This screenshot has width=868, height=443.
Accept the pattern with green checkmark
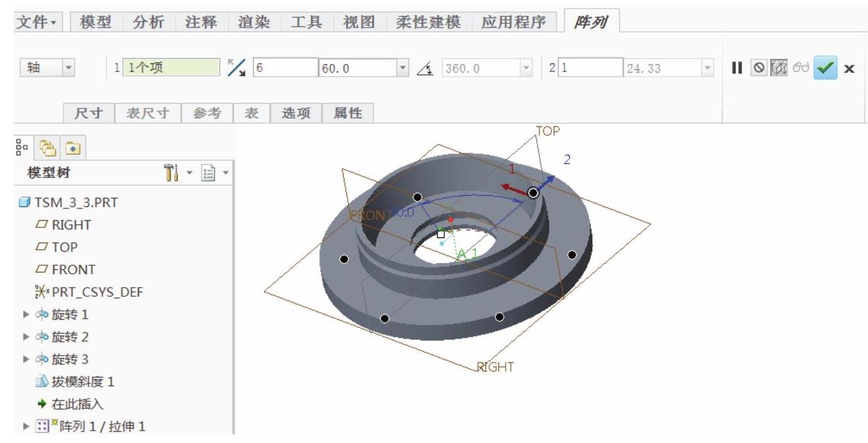pyautogui.click(x=826, y=67)
